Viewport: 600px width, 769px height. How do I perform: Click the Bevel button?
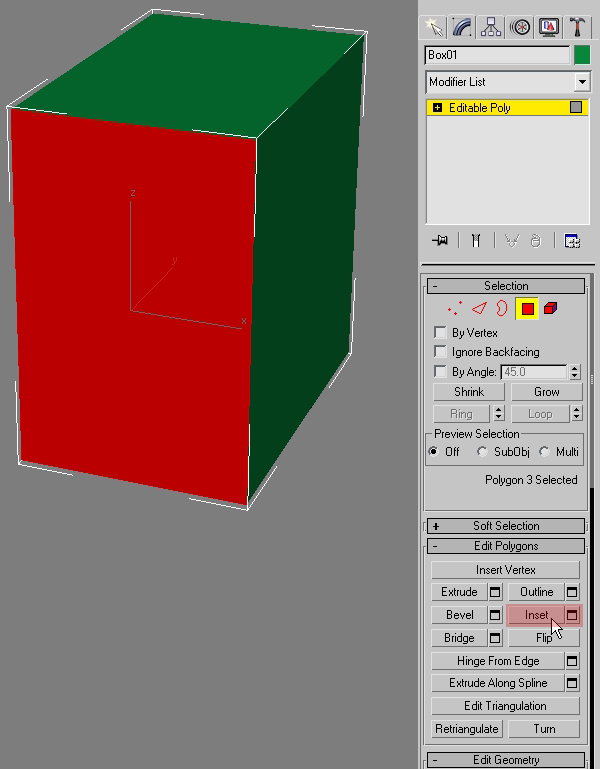coord(459,615)
